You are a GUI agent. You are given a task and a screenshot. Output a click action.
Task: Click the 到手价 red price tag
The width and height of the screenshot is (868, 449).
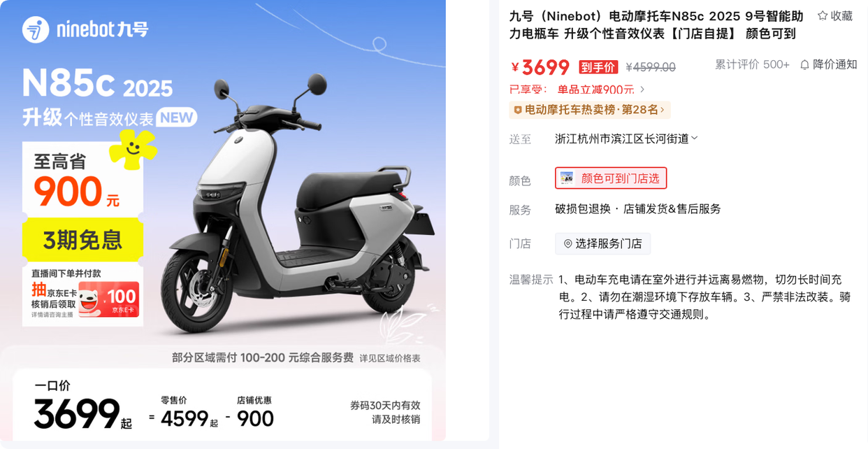(598, 67)
